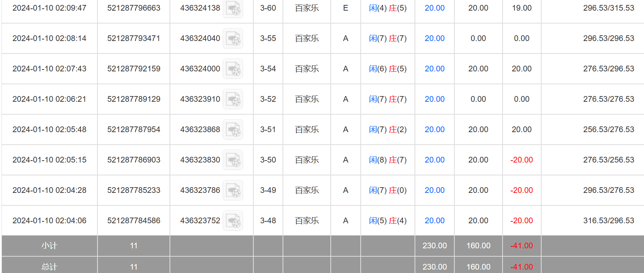644x273 pixels.
Task: Click the 小计 subtotal label
Action: [x=49, y=246]
